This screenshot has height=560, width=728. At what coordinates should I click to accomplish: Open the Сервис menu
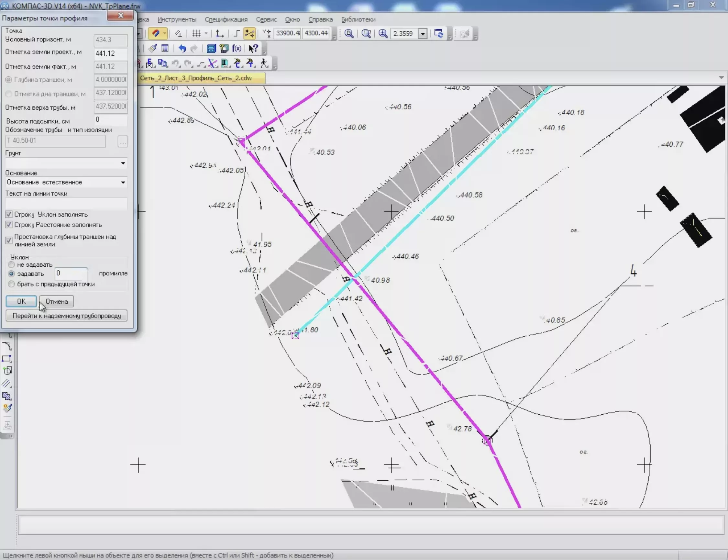(266, 19)
